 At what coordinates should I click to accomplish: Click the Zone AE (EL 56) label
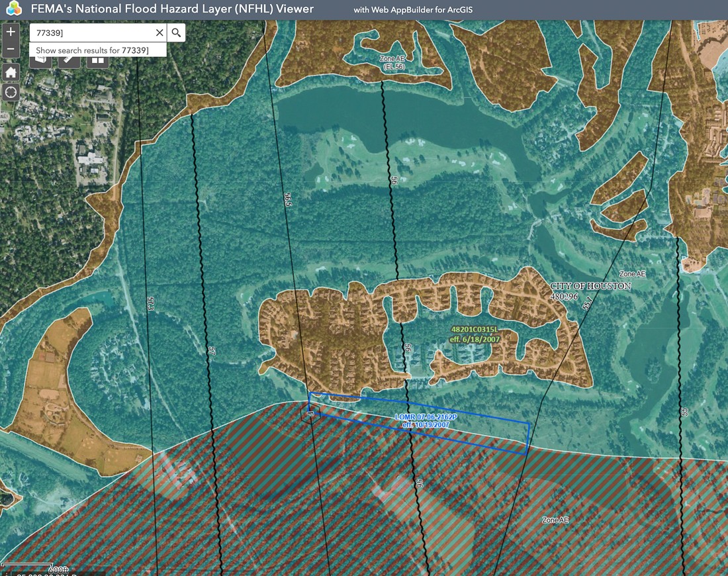392,63
